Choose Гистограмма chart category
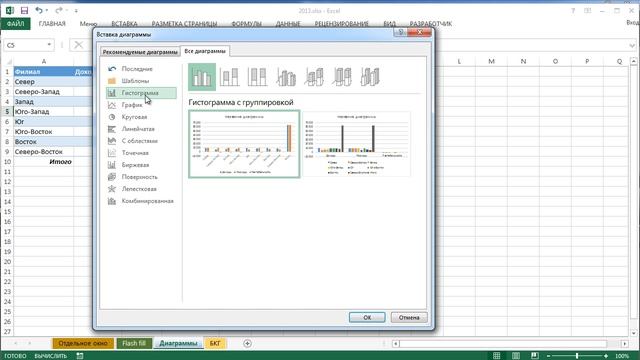 point(141,93)
